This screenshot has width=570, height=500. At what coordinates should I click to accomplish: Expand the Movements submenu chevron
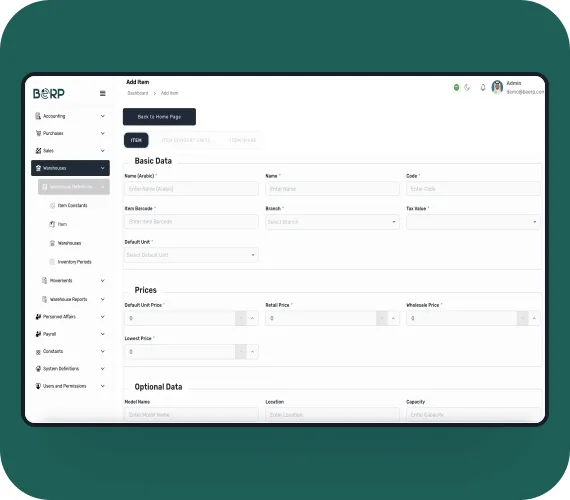pos(103,280)
